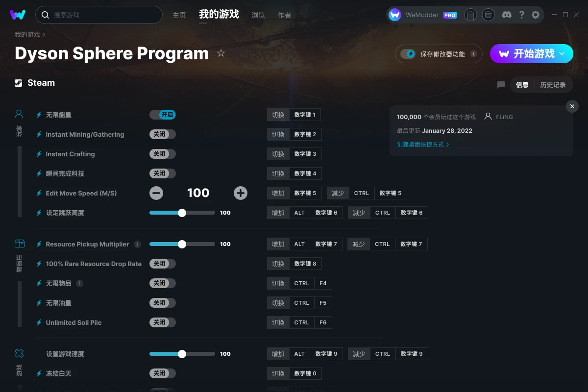Image resolution: width=588 pixels, height=392 pixels.
Task: Open the library box icon in header
Action: [488, 15]
